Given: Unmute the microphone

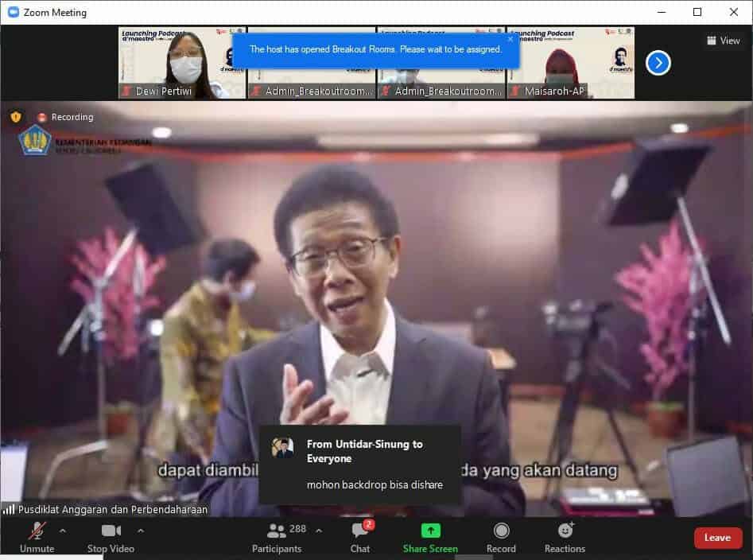Looking at the screenshot, I should [37, 538].
